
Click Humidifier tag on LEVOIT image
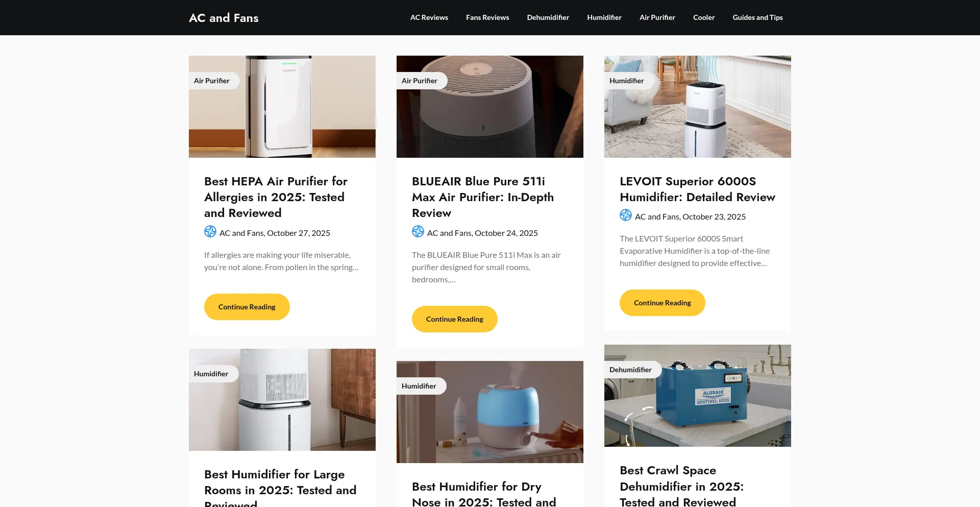(x=627, y=81)
